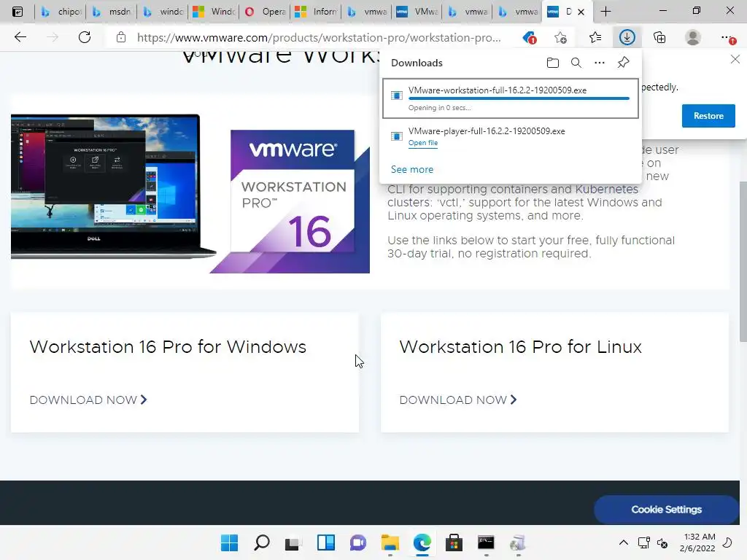Select VMware-workstation-full-16.2.2 download entry
747x560 pixels.
click(x=510, y=98)
